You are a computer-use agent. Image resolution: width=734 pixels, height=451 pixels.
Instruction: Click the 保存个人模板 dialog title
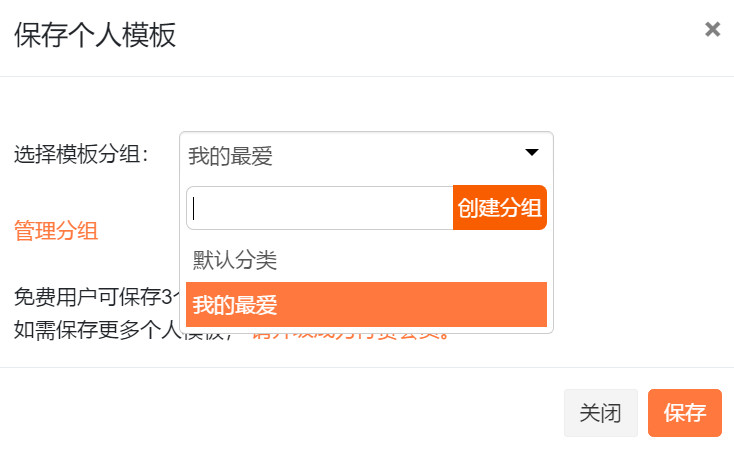95,35
